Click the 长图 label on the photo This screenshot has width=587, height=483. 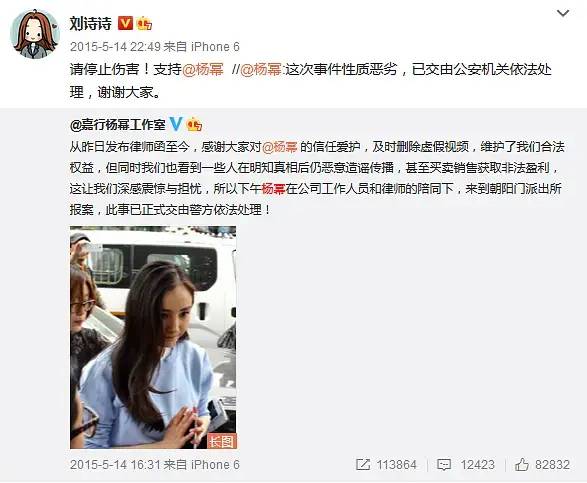[x=222, y=441]
